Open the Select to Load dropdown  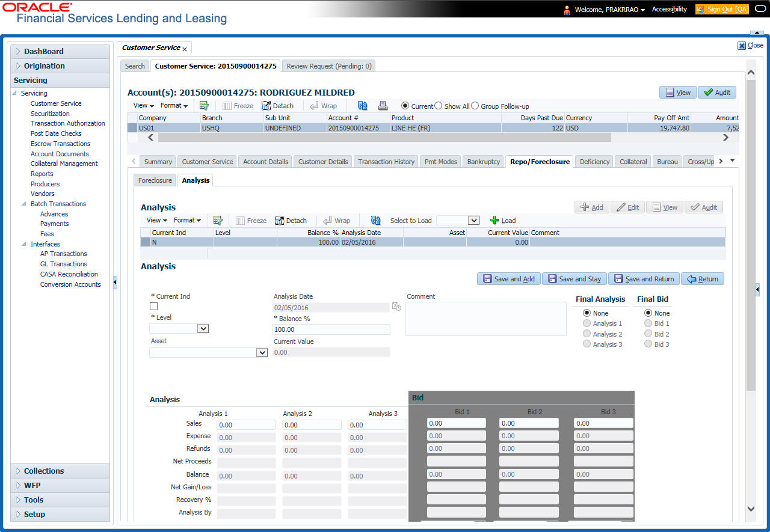473,221
